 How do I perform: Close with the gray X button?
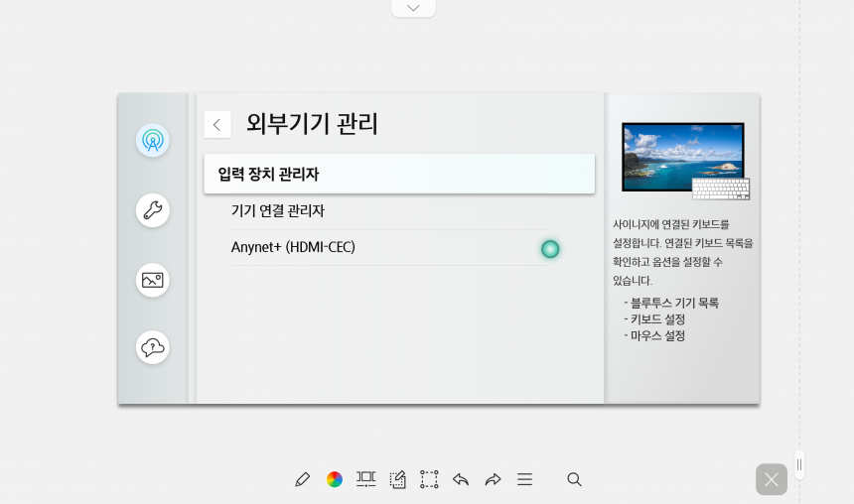[x=772, y=479]
